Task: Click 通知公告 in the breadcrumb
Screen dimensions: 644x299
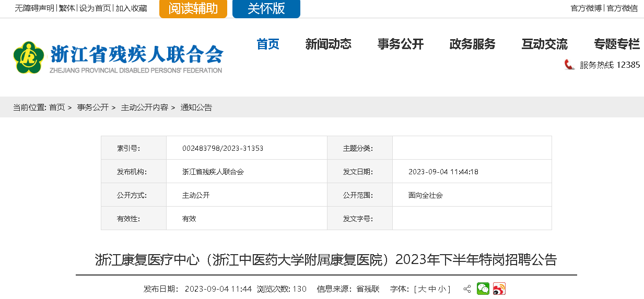Action: pos(196,107)
